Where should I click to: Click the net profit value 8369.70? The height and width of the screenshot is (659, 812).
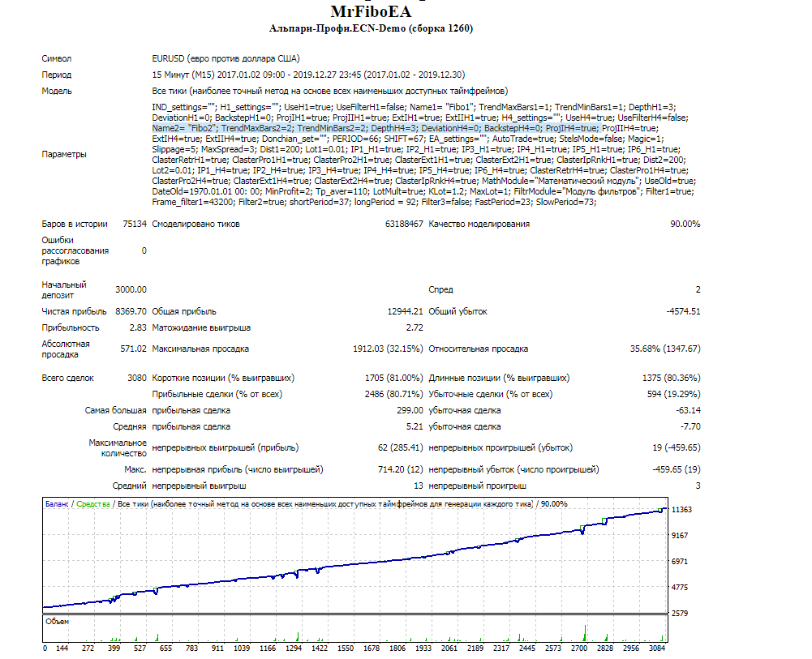pos(131,311)
